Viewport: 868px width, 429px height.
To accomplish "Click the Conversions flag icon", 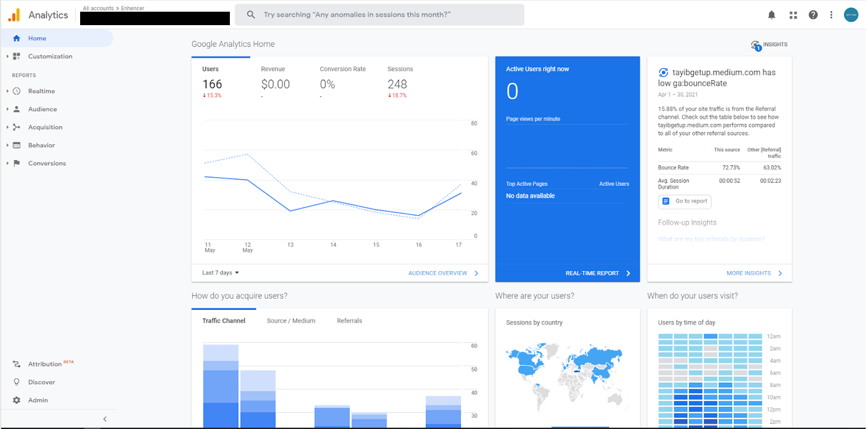I will coord(16,164).
